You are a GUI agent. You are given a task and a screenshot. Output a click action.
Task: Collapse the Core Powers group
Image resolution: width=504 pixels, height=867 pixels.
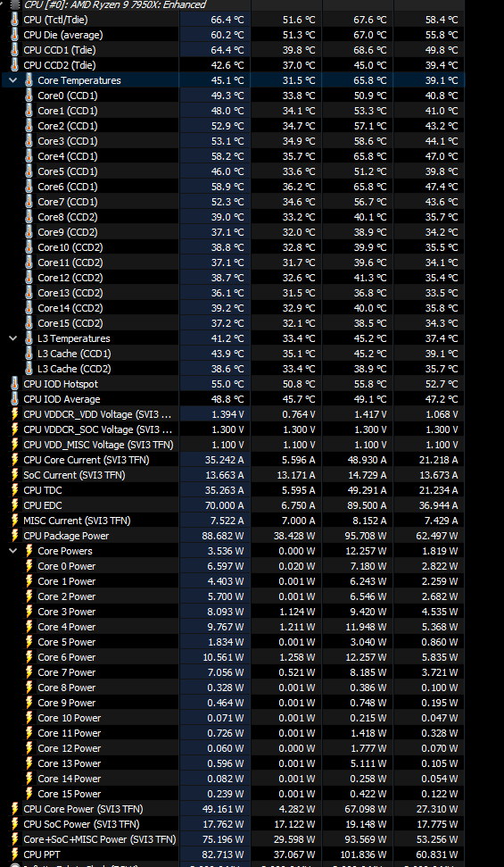click(13, 551)
